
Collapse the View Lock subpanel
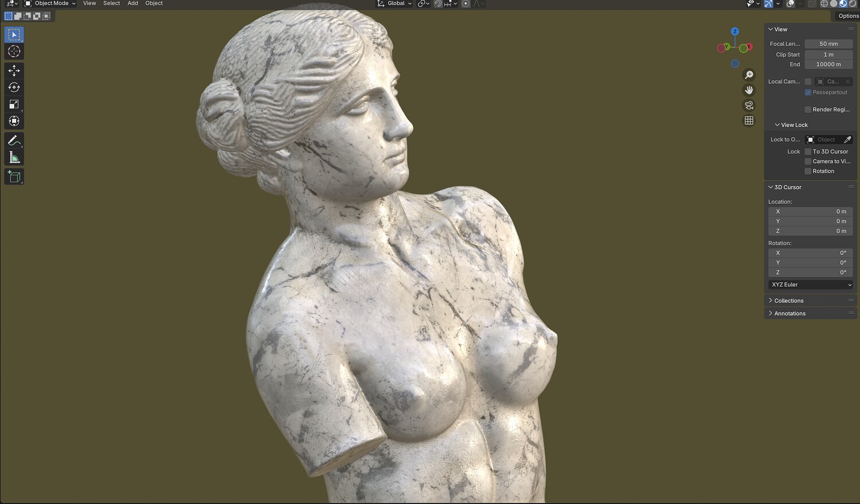[x=777, y=125]
